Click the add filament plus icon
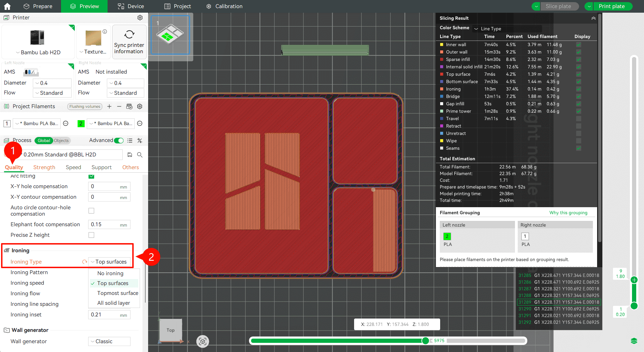Screen dimensions: 644x352 click(x=109, y=106)
